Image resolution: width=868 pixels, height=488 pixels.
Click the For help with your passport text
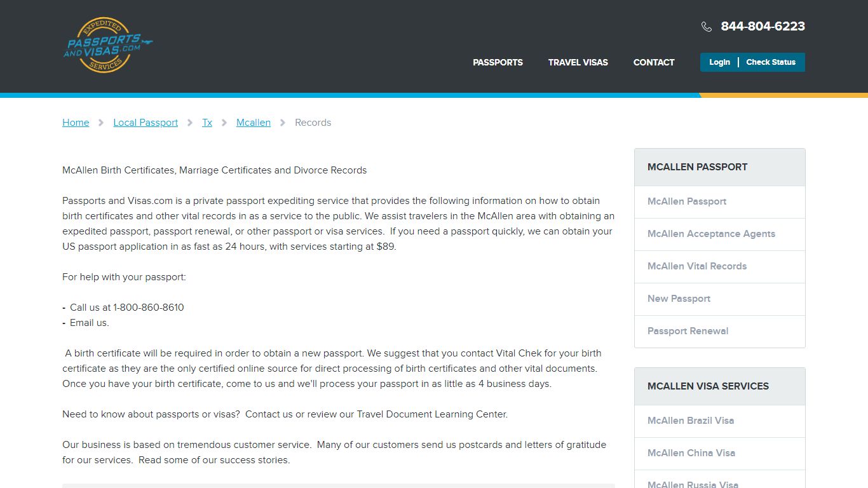(124, 277)
